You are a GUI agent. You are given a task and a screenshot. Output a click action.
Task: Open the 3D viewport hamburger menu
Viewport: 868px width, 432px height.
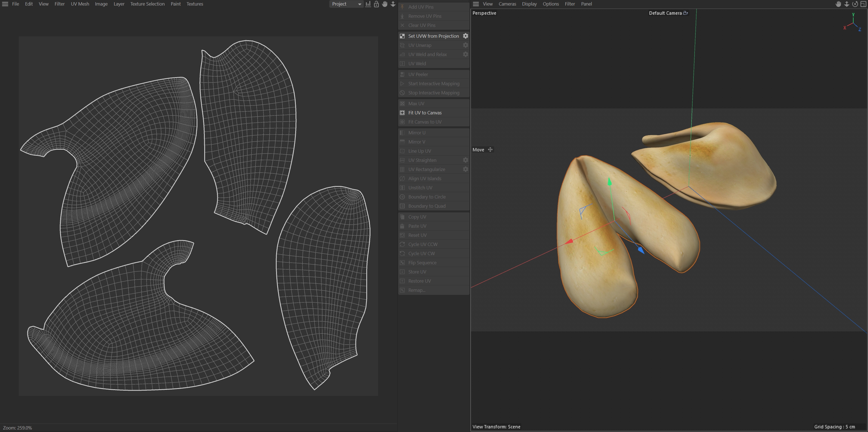(x=476, y=4)
